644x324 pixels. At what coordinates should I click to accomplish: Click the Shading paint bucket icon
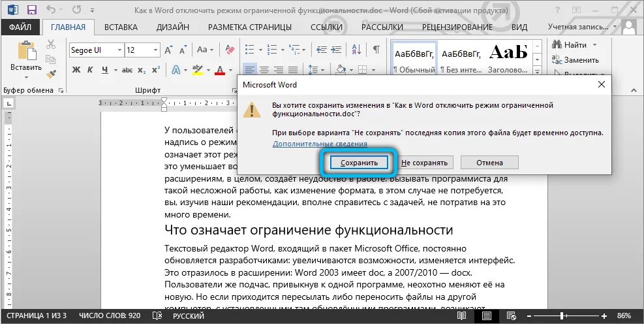tap(341, 70)
